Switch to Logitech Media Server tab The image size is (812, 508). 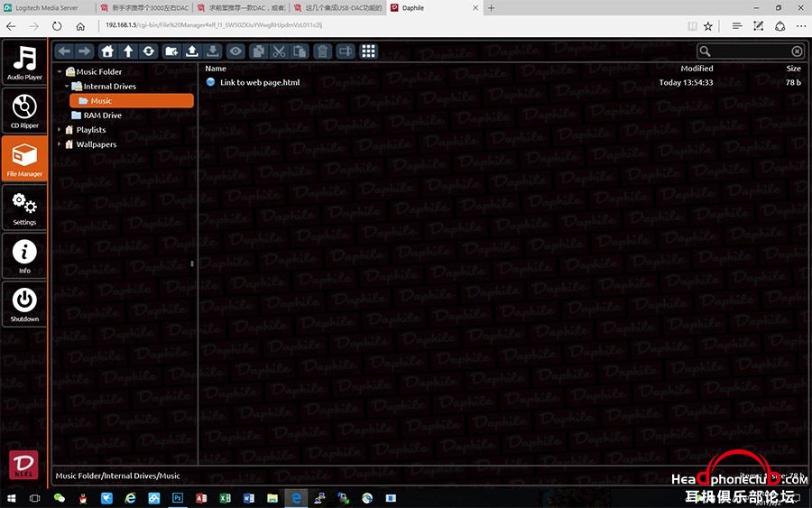coord(48,8)
